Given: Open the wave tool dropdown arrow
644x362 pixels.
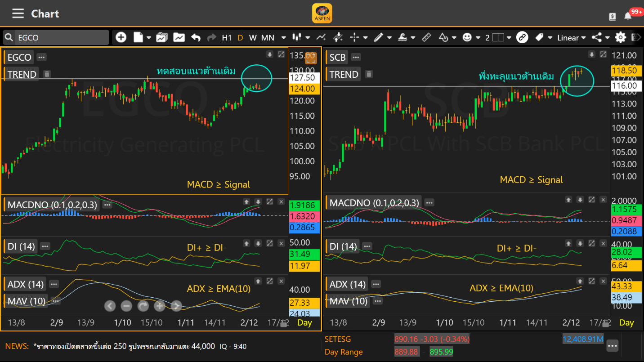Looking at the screenshot, I should coord(413,38).
